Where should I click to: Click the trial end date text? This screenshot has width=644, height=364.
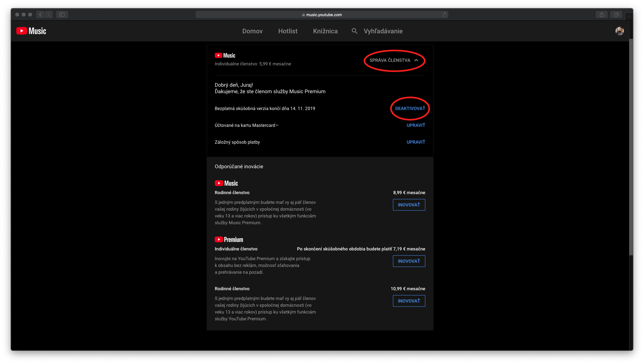coord(265,109)
